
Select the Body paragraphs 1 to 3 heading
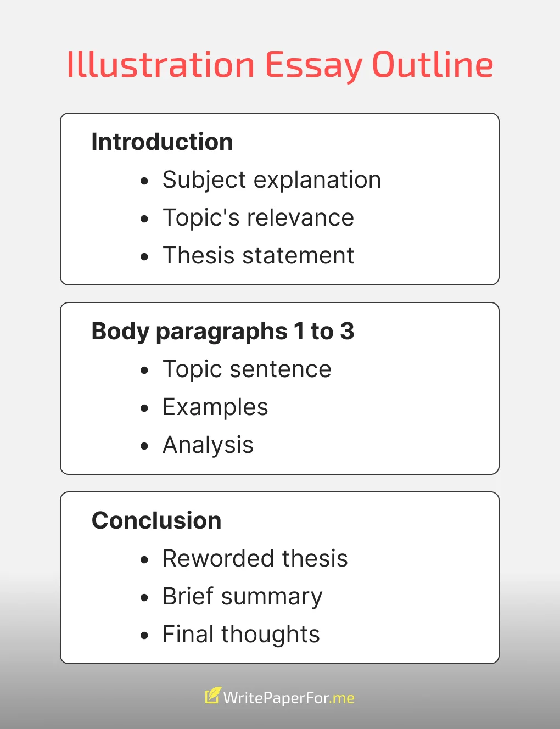[x=223, y=332]
